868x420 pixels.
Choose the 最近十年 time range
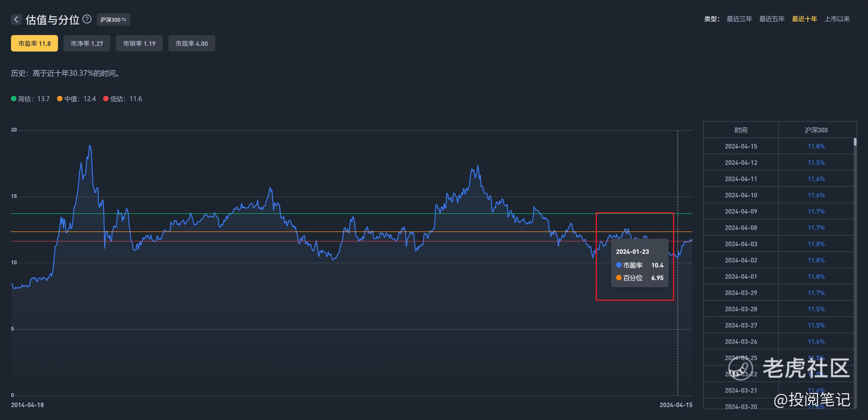[x=804, y=19]
